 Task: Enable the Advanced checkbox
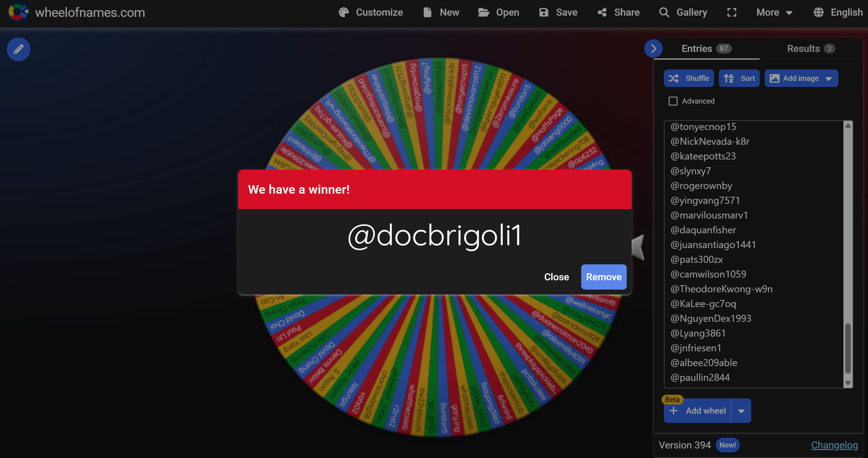673,101
